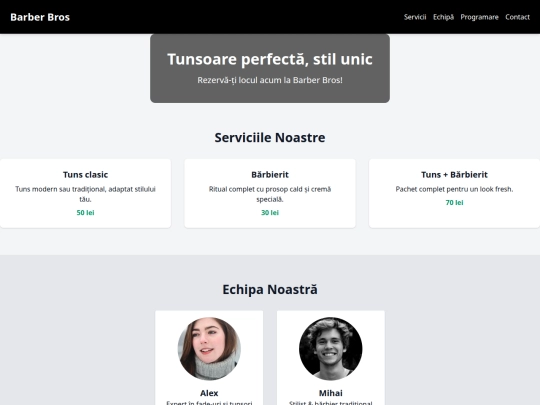540x405 pixels.
Task: Click the 70 lei price label
Action: click(454, 202)
